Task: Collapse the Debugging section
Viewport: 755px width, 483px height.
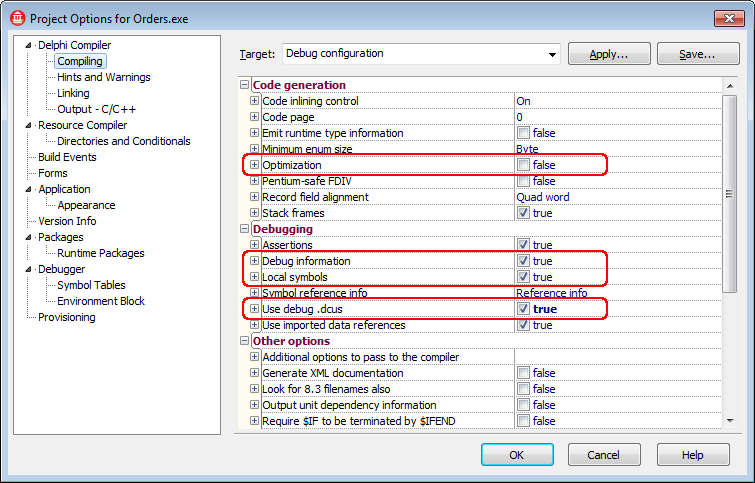Action: click(245, 229)
